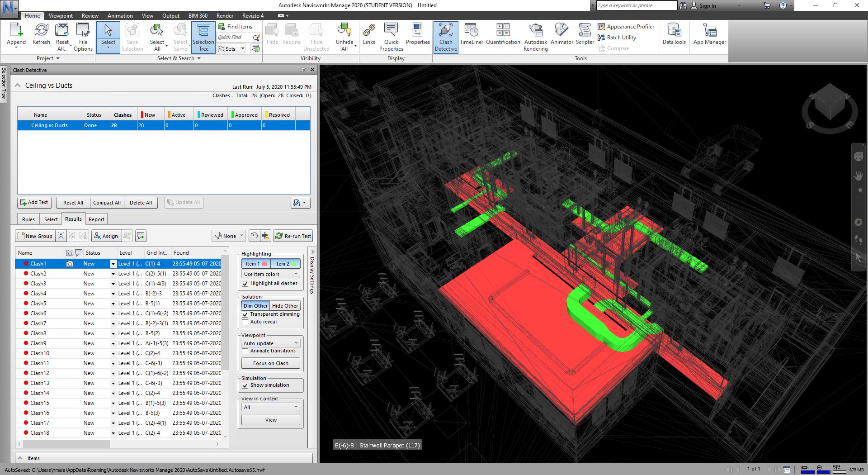Toggle Item 1 highlighting
The image size is (868, 475).
click(x=256, y=264)
